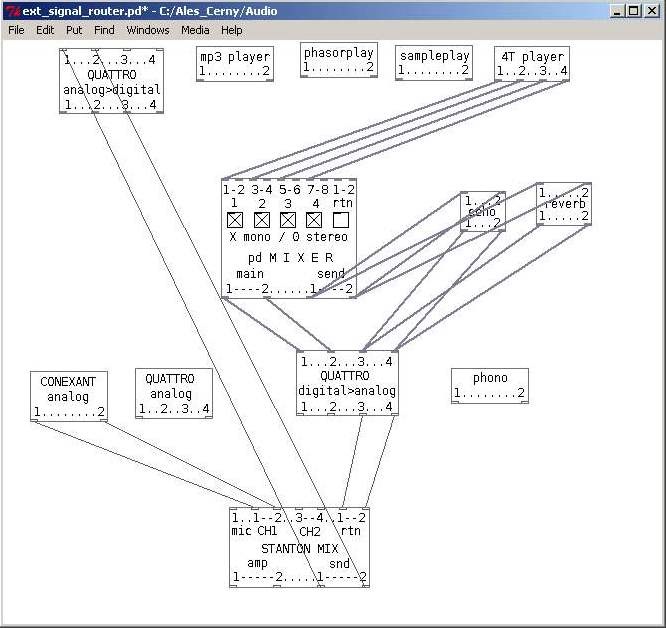Click the 'X mono / 0 stereo' label
This screenshot has height=628, width=666.
[289, 237]
